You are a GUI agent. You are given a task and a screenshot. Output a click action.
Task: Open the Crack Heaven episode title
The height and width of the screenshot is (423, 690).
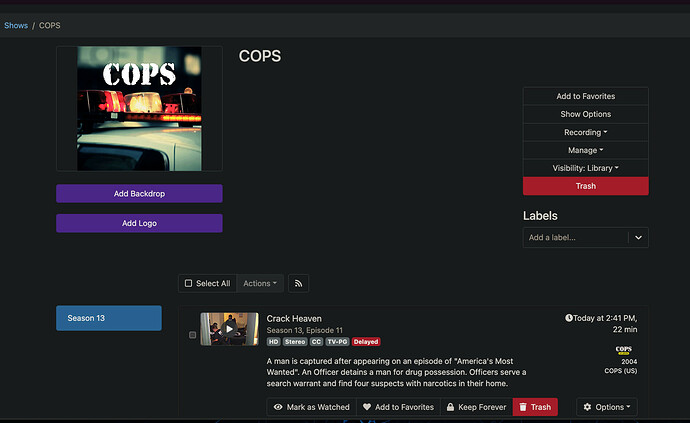tap(294, 318)
